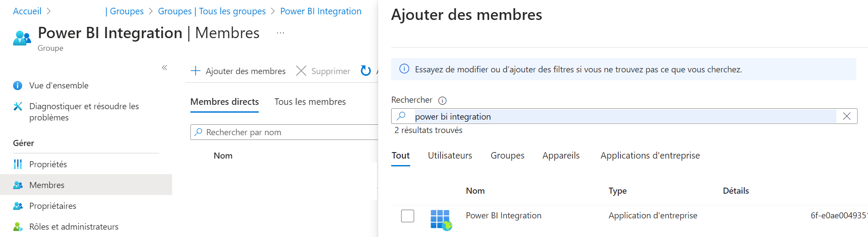Select the Groupes filter tab
The image size is (868, 237).
508,156
